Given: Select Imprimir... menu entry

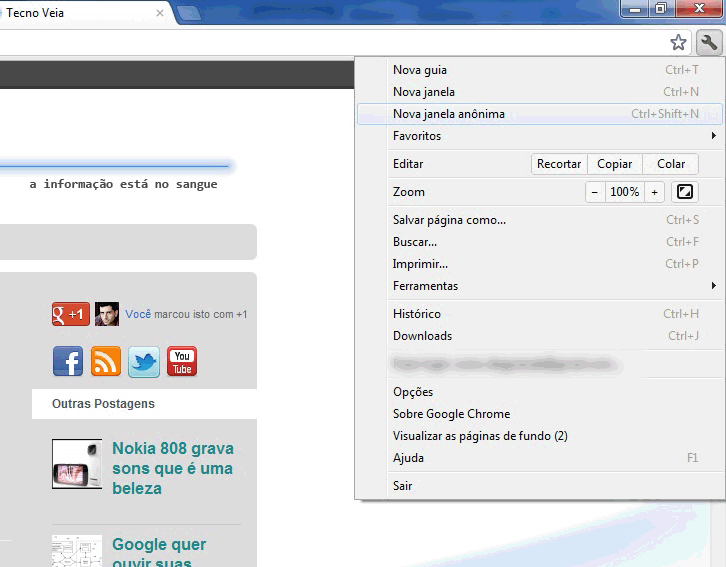Looking at the screenshot, I should (540, 264).
